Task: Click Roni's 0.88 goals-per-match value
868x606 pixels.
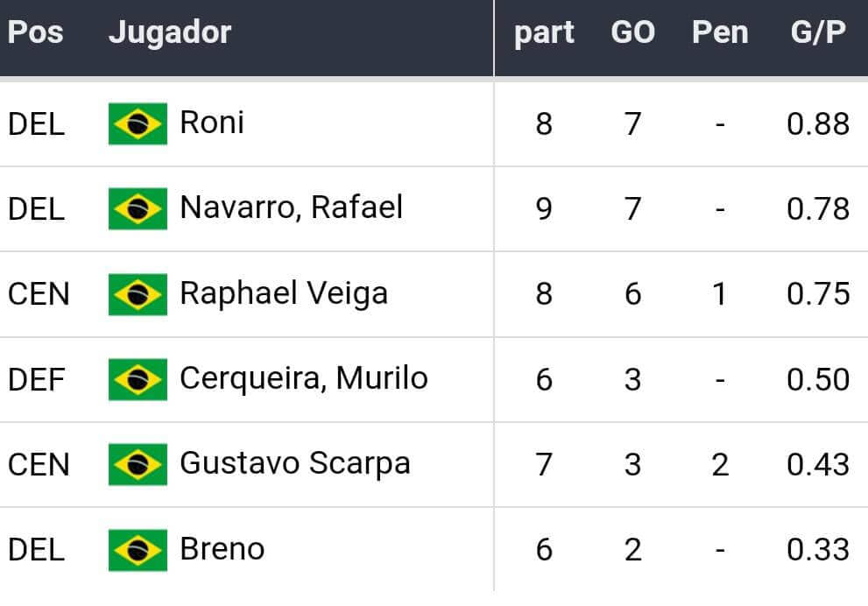Action: [x=818, y=123]
